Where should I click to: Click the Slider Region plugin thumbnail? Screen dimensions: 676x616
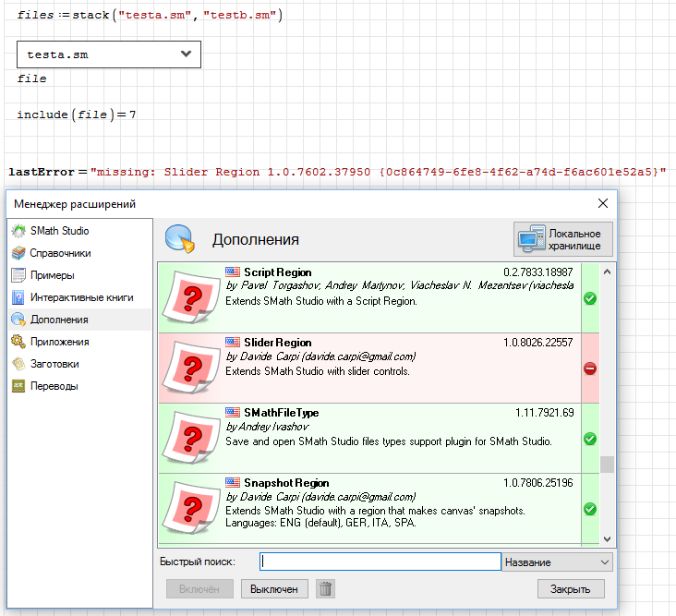pos(191,368)
